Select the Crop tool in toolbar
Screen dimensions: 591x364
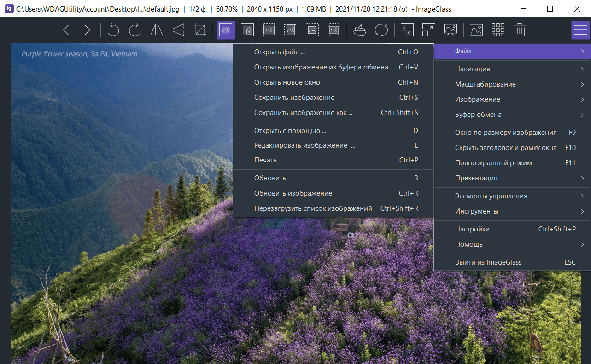[x=200, y=30]
